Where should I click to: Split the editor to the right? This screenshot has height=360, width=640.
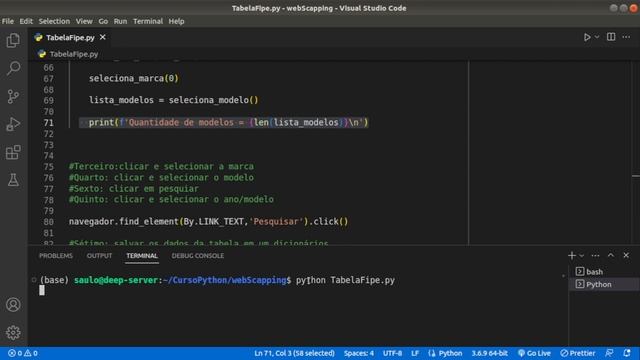click(x=611, y=37)
